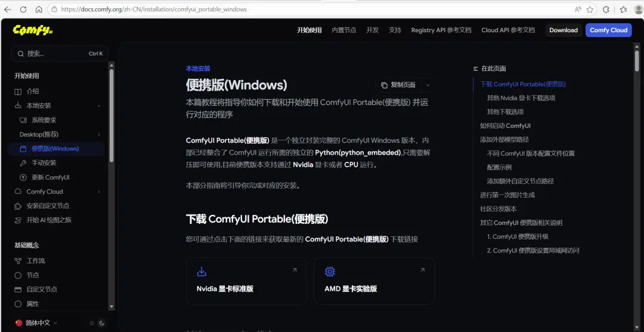Click the chip icon on AMD card
This screenshot has height=332, width=644.
point(330,272)
